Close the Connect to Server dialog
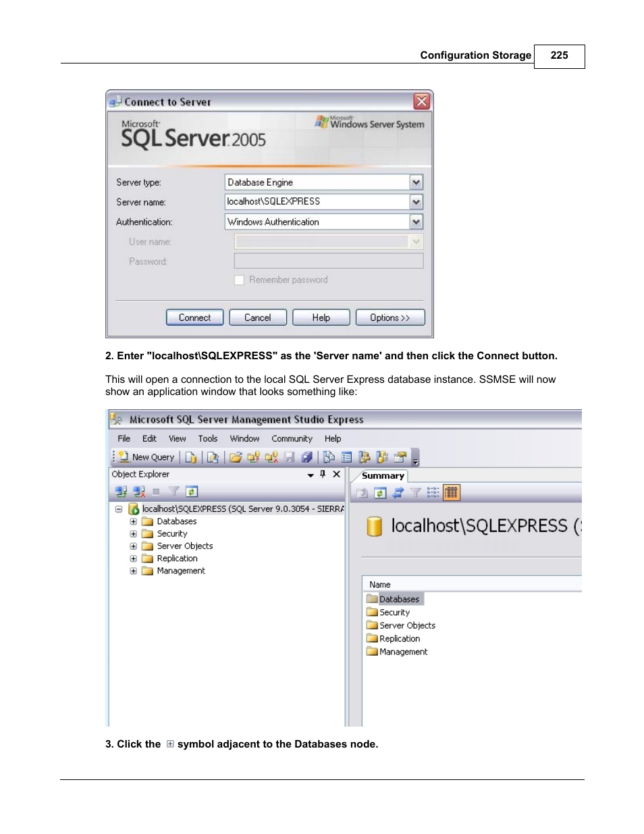 422,101
